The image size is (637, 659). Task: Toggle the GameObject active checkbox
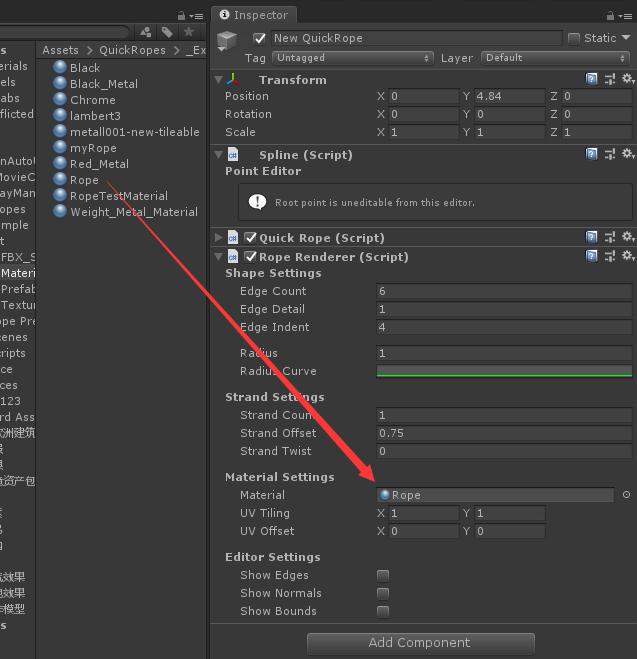[x=260, y=39]
